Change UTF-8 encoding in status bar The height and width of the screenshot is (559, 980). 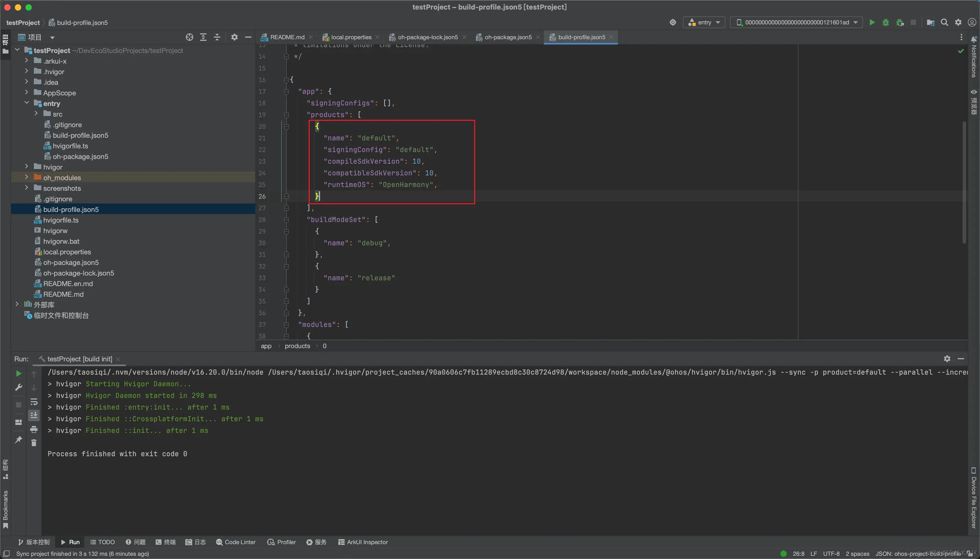coord(831,553)
